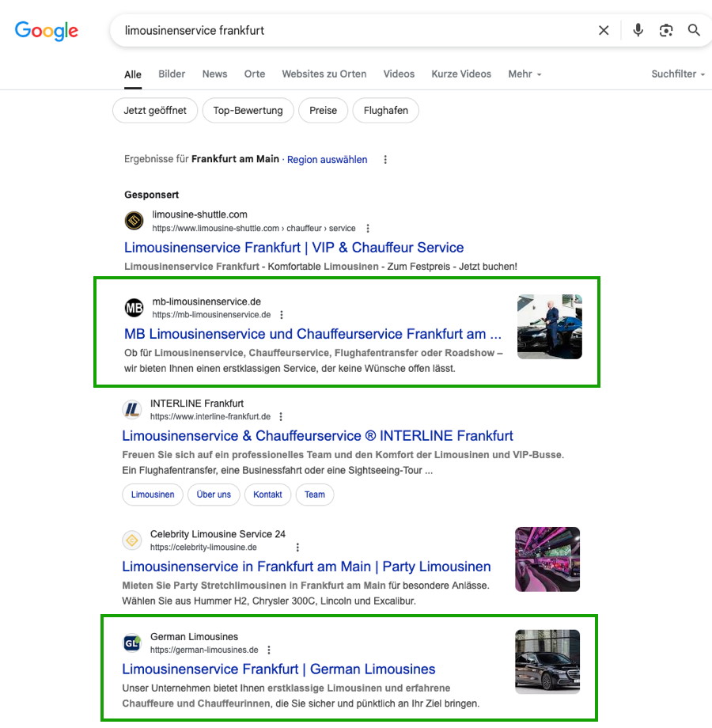The height and width of the screenshot is (728, 712).
Task: Open Limousinenservice in Frankfurt am Main Party Limousinen link
Action: (306, 567)
